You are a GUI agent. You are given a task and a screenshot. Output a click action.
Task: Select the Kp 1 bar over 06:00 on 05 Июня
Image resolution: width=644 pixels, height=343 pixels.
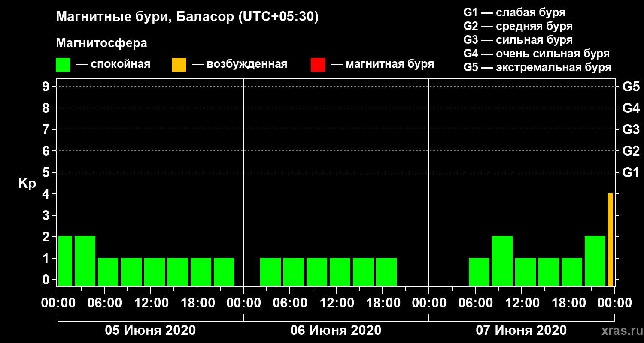pos(108,272)
